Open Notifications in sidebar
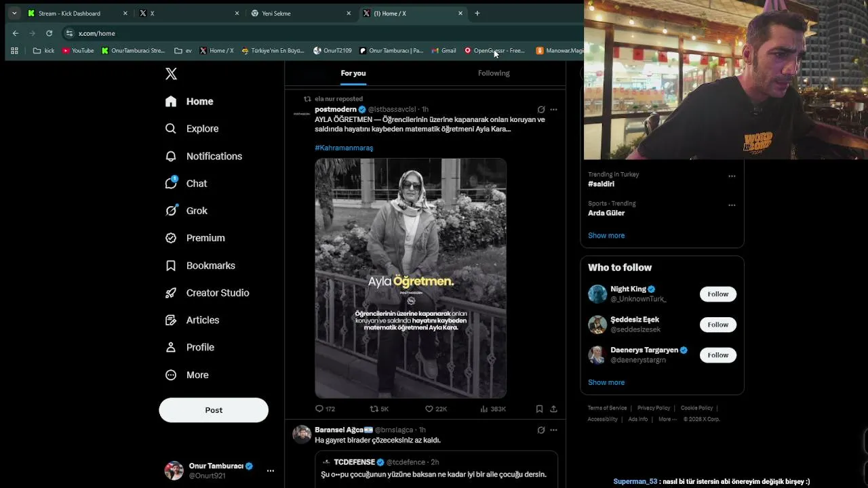Screen dimensions: 868x488 (203, 156)
